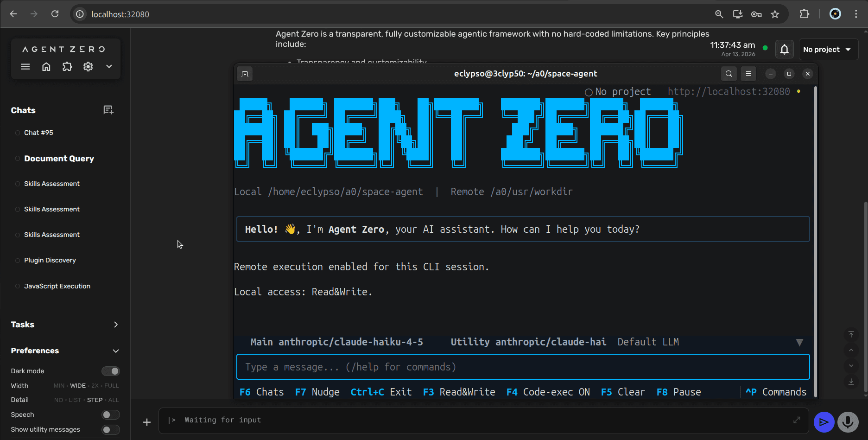Set width to 2X

tap(95, 386)
